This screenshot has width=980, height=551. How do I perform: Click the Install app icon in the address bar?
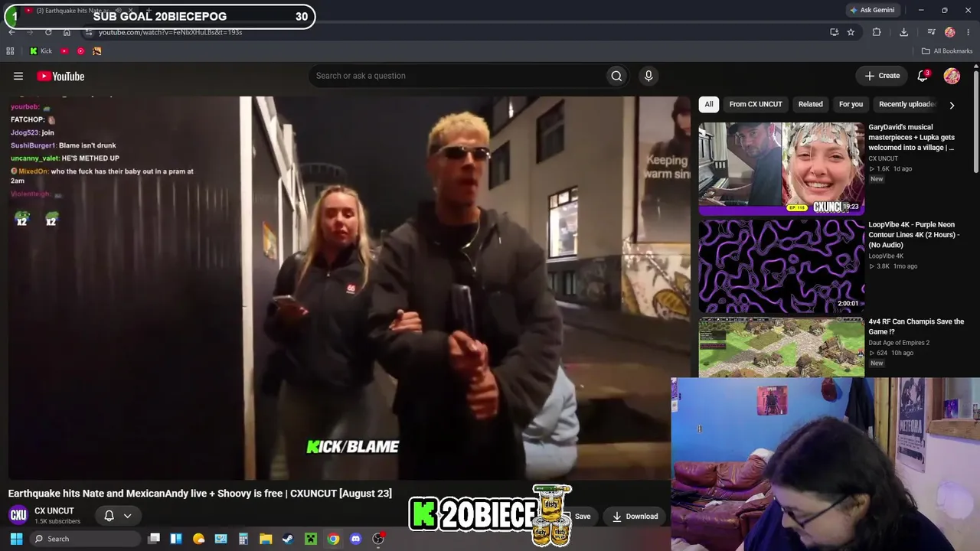[x=835, y=32]
